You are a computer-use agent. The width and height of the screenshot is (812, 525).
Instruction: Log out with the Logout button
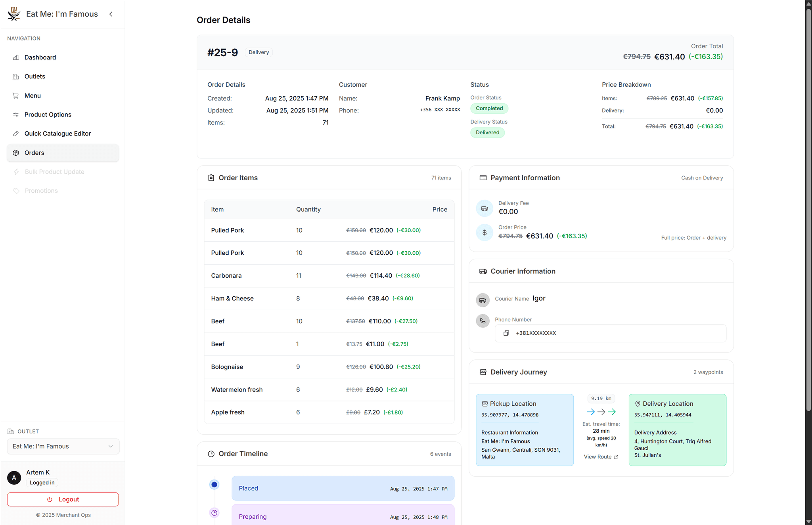(63, 499)
